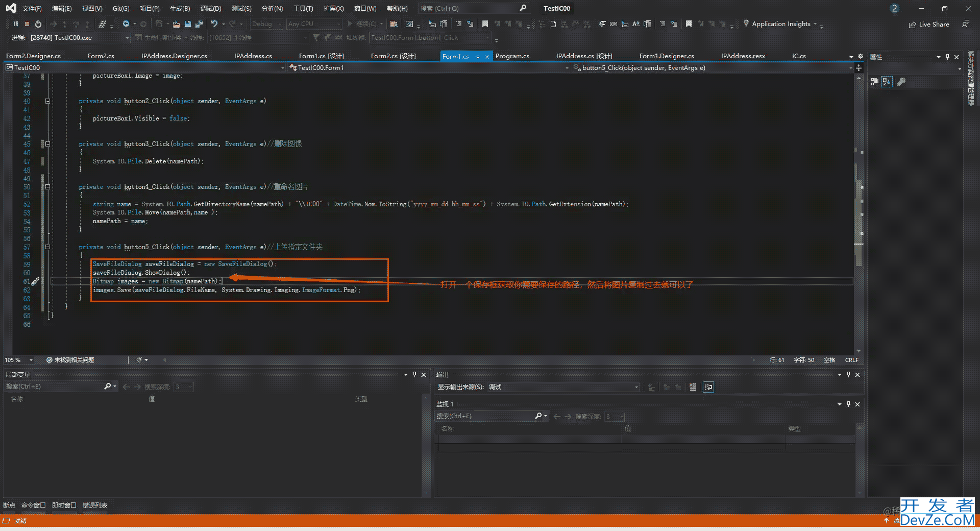Click the 行: 61 line indicator

pos(777,360)
